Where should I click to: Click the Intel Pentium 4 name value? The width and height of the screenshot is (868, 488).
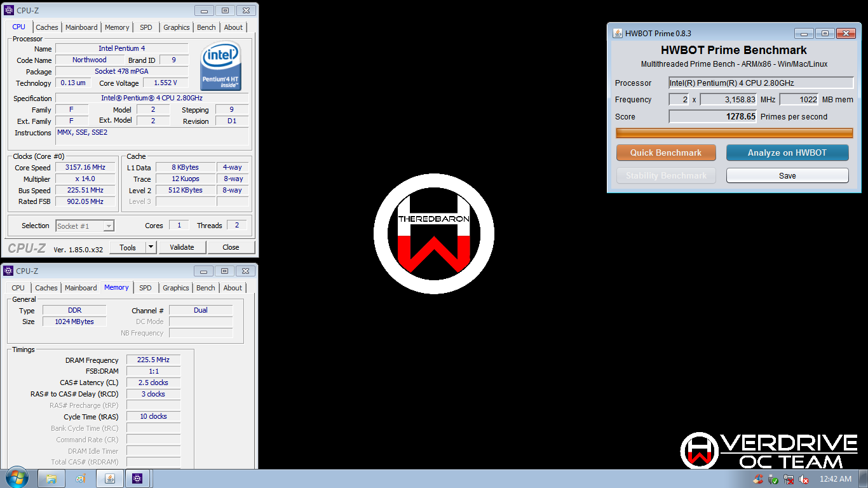tap(122, 48)
